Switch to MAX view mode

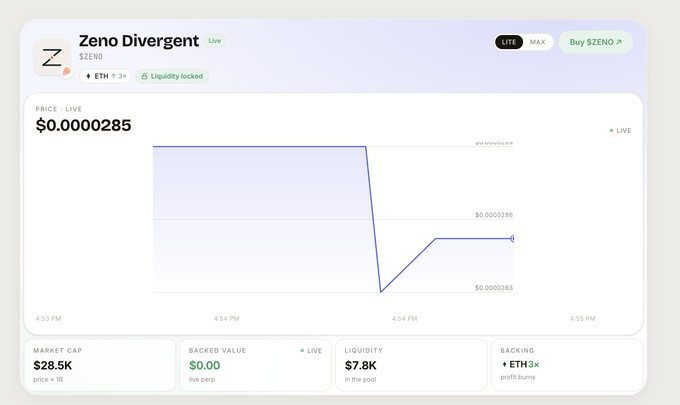click(x=537, y=42)
